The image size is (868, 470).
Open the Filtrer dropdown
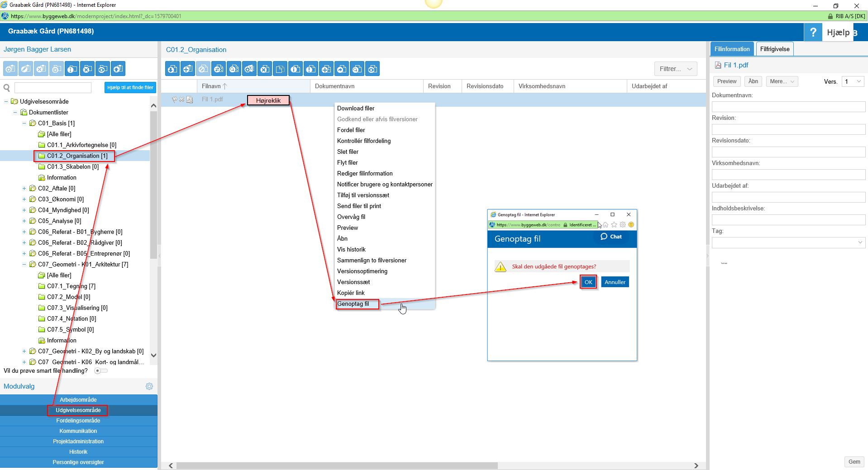675,69
